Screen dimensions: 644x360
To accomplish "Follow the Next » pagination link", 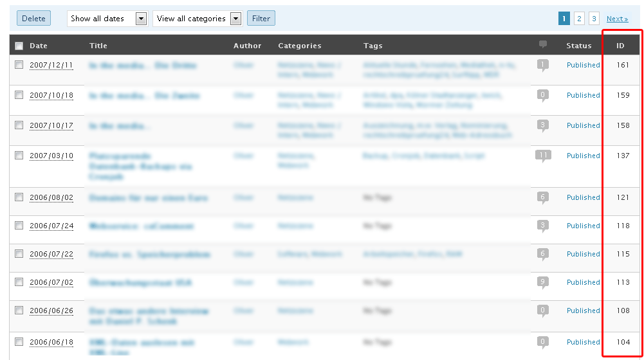I will (617, 19).
